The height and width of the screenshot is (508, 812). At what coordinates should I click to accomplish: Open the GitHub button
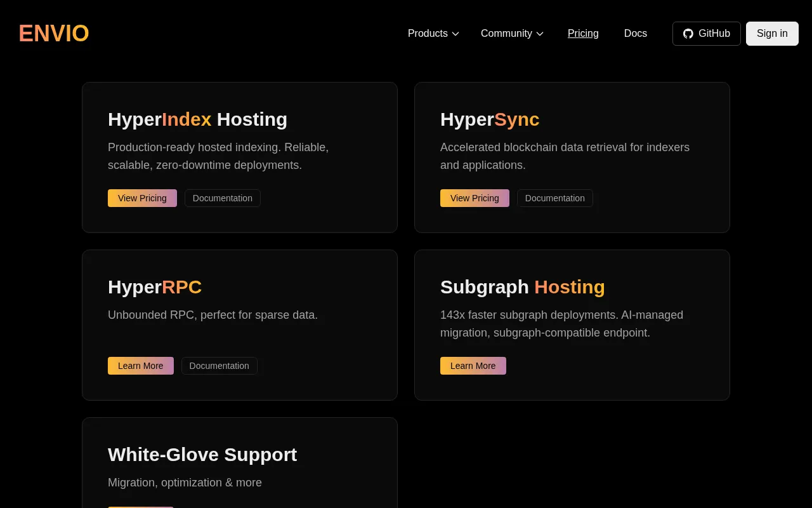point(707,34)
